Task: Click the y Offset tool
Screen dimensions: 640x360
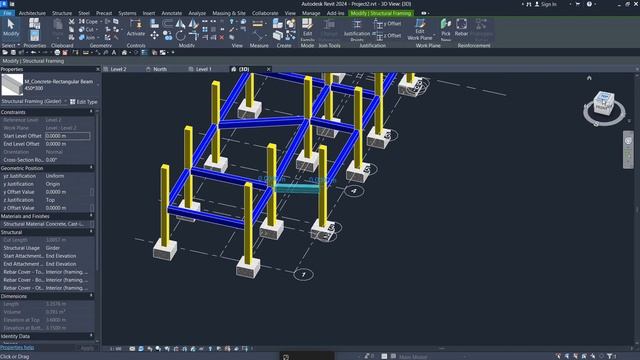Action: tap(388, 24)
